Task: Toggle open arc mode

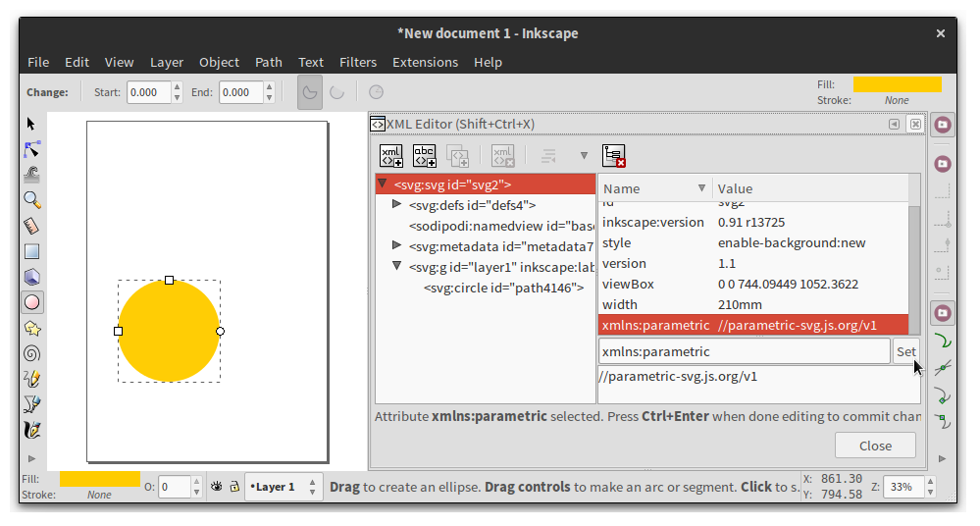Action: coord(336,92)
